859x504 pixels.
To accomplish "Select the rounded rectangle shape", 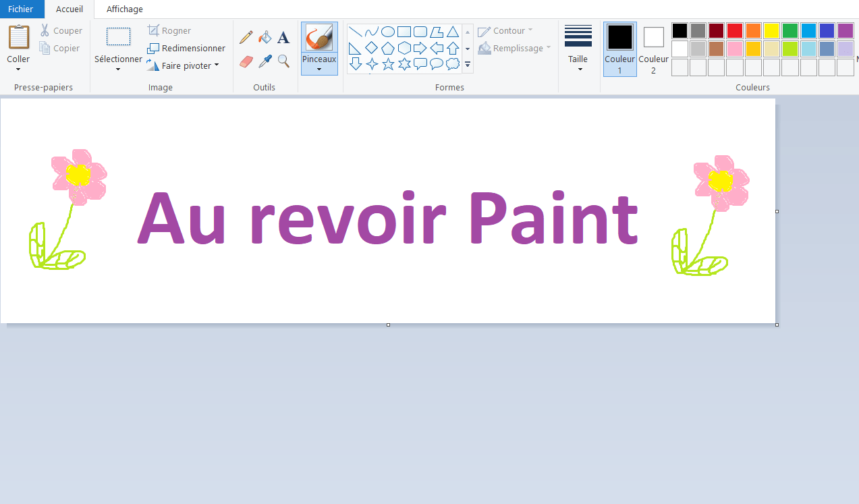I will coord(420,32).
